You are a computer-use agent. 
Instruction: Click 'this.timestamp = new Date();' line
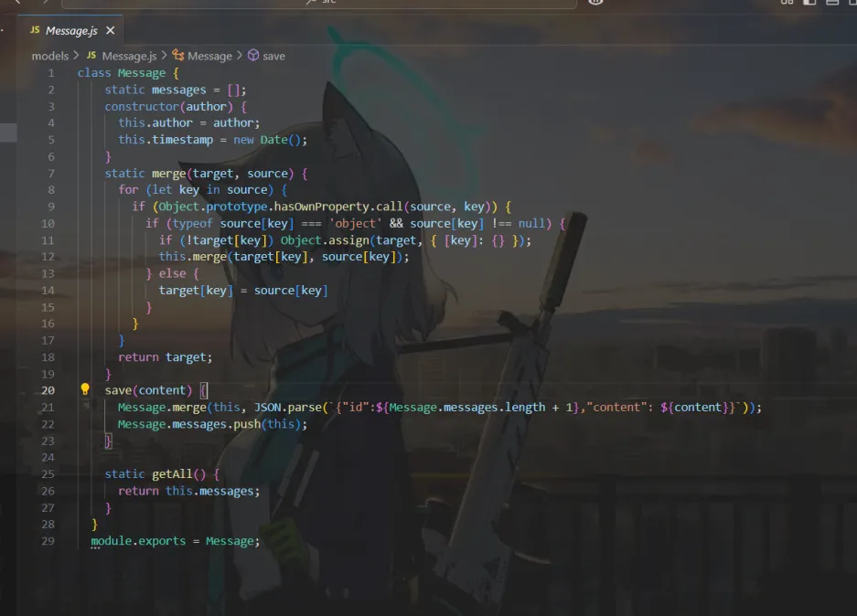pyautogui.click(x=212, y=140)
